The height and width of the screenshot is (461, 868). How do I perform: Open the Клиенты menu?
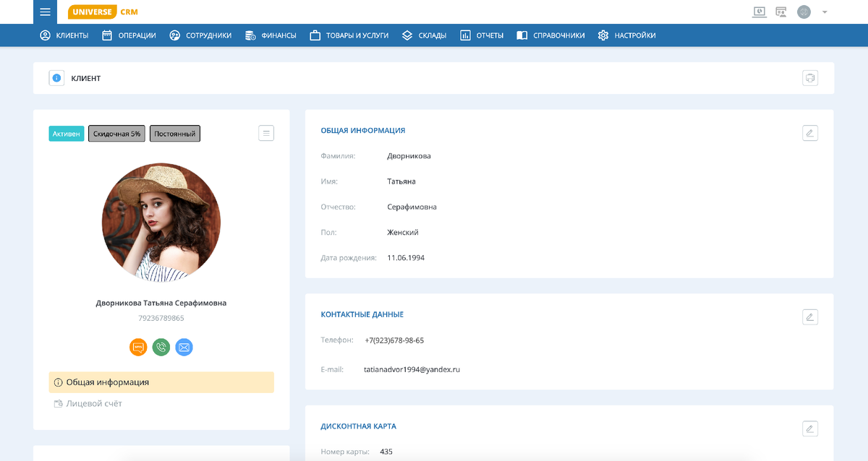(x=64, y=35)
